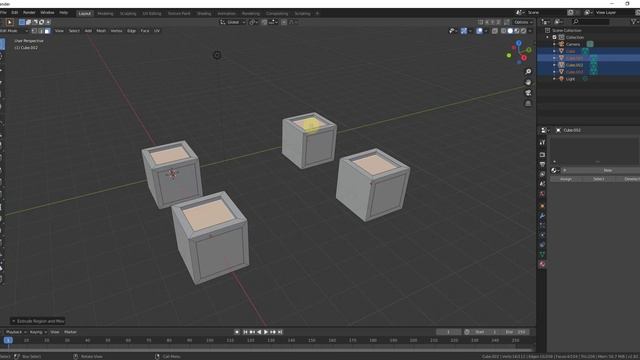Toggle the Collection exclude checkbox in outliner

click(554, 37)
